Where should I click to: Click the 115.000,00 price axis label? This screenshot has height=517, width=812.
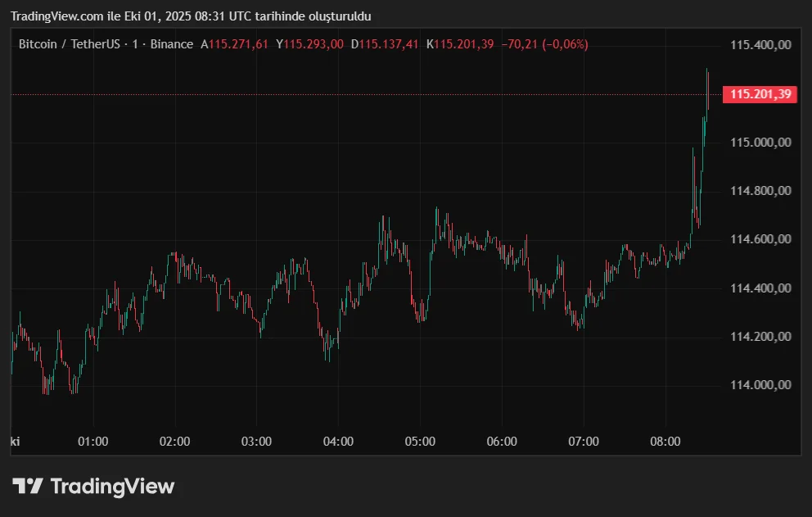[760, 143]
